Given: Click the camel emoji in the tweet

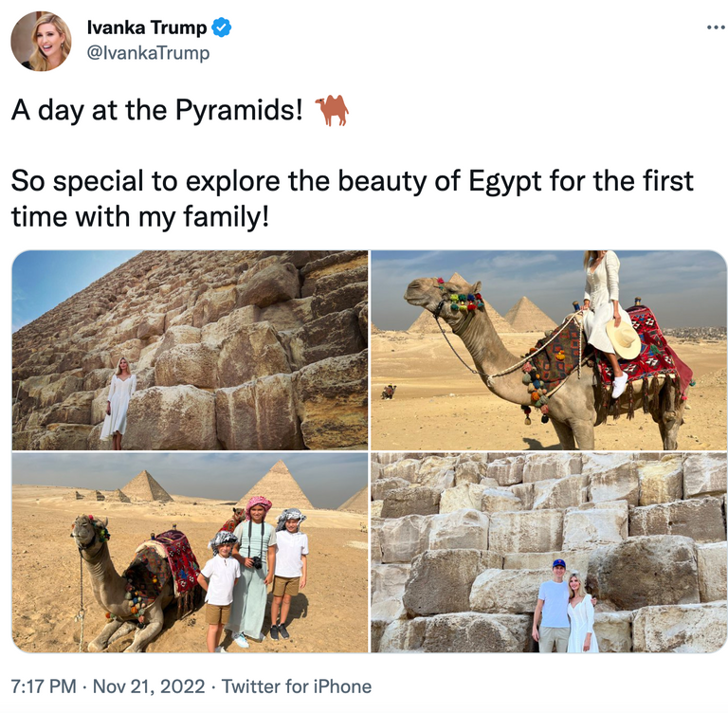Looking at the screenshot, I should (332, 111).
